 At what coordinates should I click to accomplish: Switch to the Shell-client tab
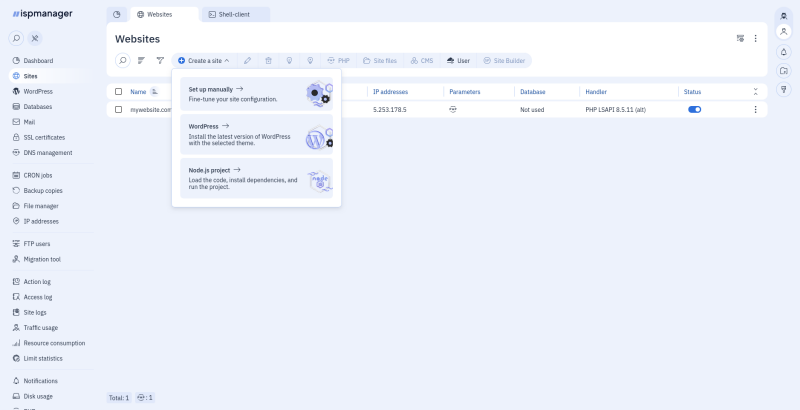tap(236, 15)
